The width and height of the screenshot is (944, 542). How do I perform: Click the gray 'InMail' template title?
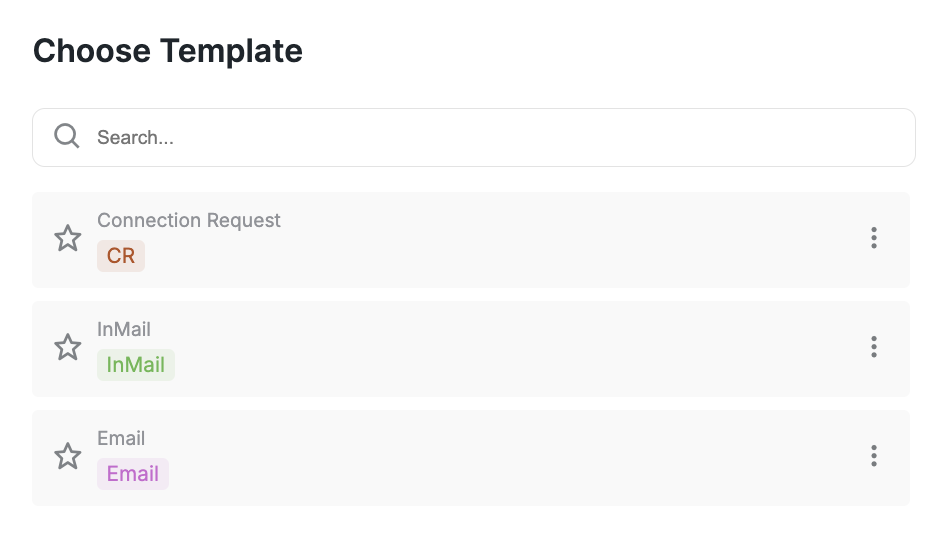pos(124,329)
